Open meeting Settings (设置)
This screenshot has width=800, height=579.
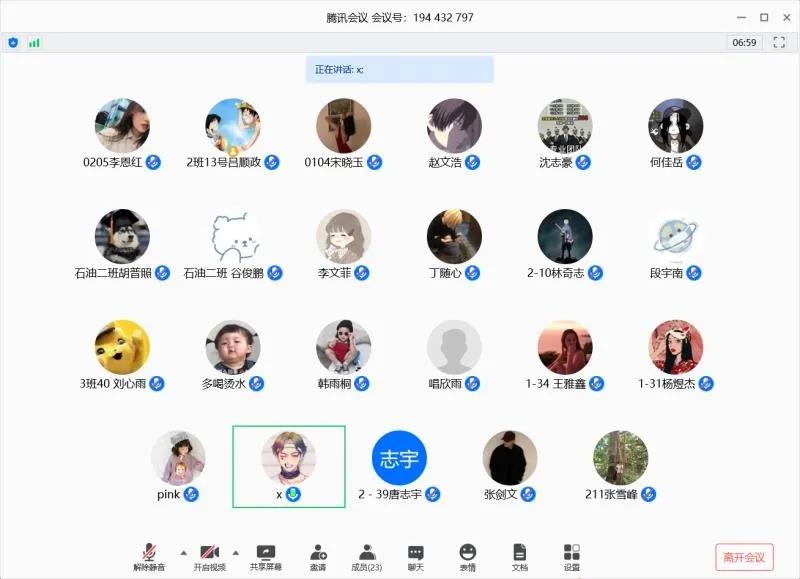coord(571,553)
